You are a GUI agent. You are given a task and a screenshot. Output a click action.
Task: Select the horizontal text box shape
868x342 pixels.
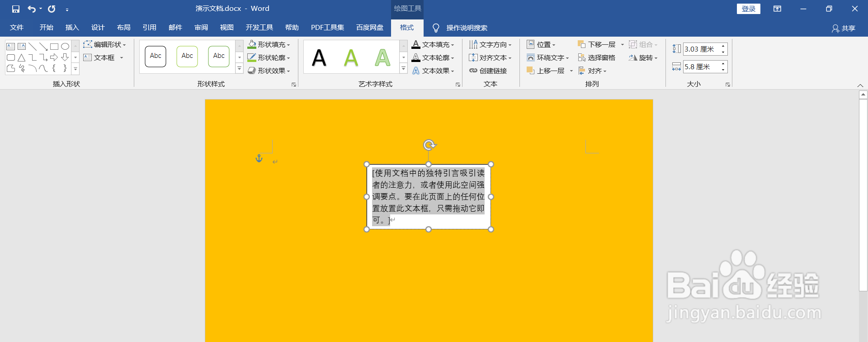[11, 46]
